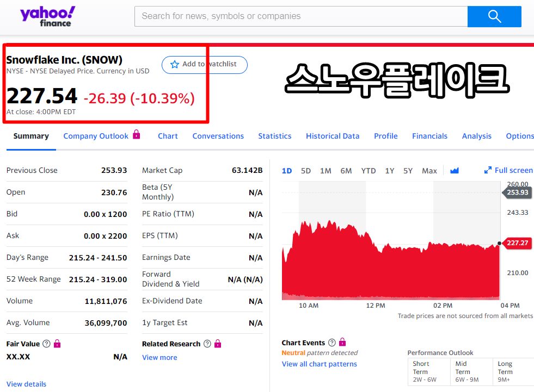Click the help icon beside Chart Events
The width and height of the screenshot is (534, 392).
(x=332, y=343)
